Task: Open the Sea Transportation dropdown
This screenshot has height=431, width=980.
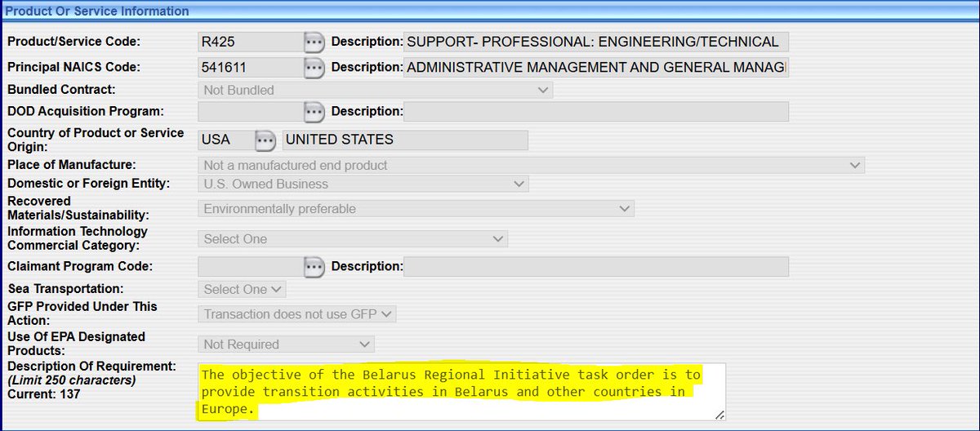Action: (242, 289)
